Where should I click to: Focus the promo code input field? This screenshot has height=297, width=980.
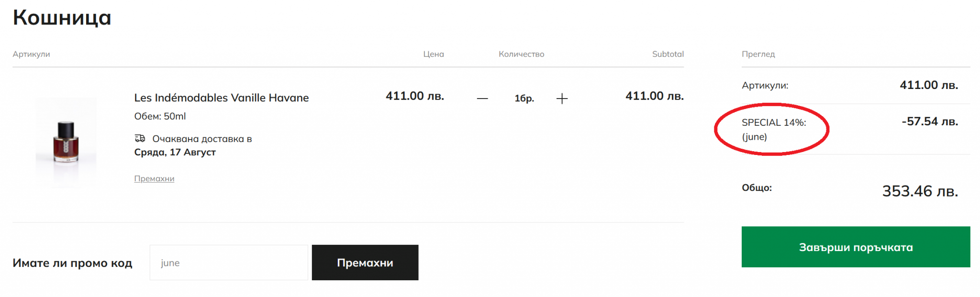229,263
